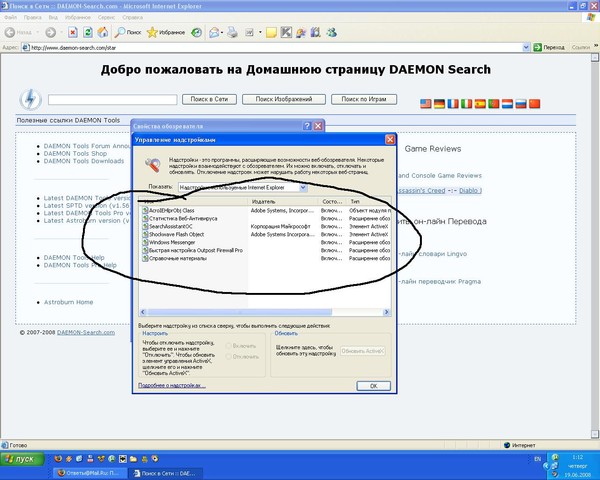
Task: Click the Издатель column header
Action: click(x=284, y=201)
